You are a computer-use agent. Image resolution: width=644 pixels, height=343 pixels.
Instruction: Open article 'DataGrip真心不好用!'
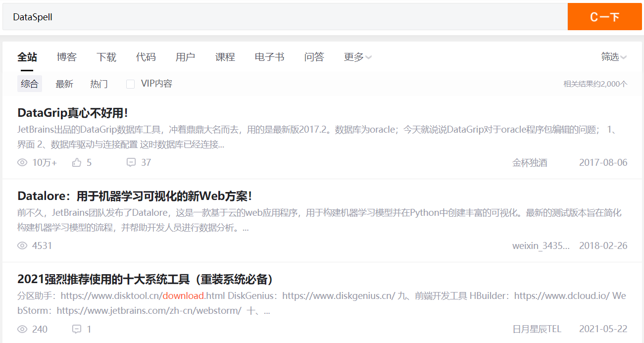point(73,113)
